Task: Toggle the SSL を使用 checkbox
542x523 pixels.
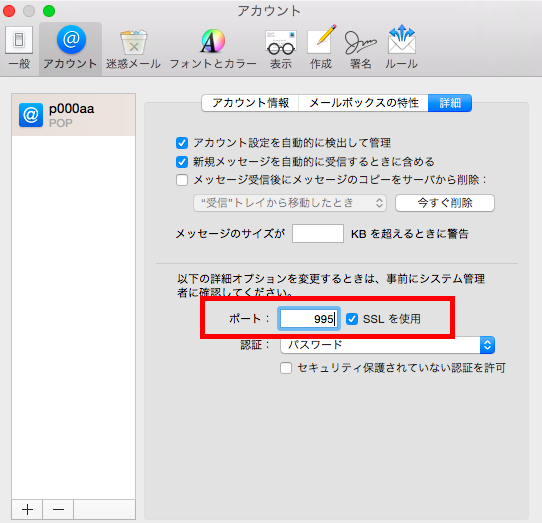Action: [352, 319]
